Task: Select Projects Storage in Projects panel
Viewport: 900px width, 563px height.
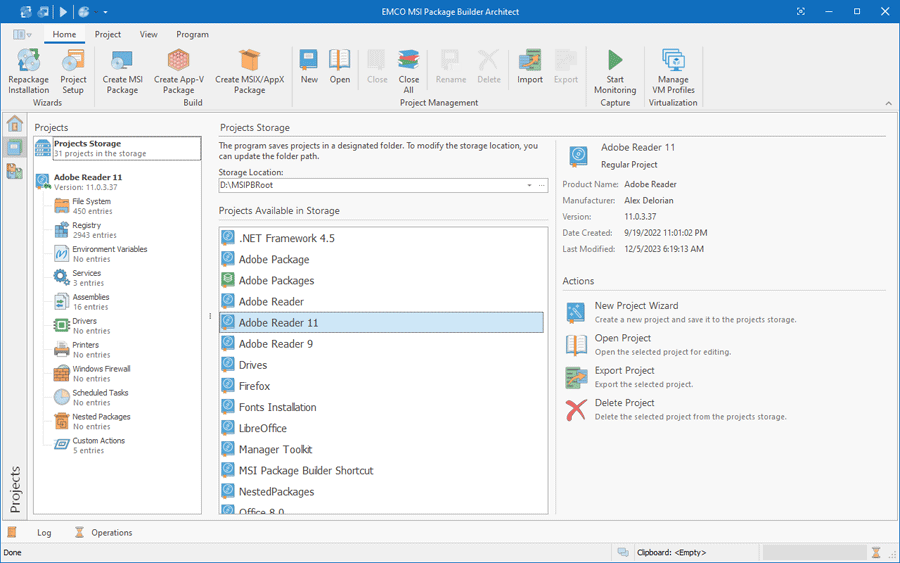Action: pos(118,148)
